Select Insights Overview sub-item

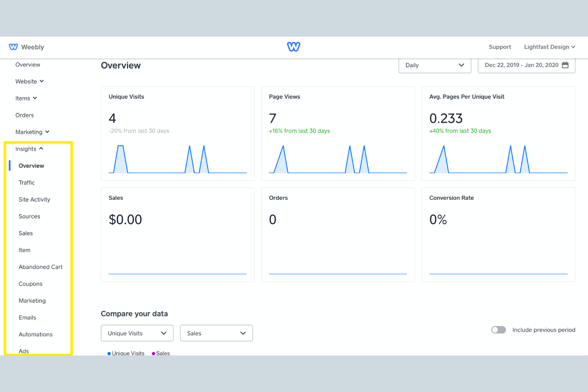tap(31, 166)
